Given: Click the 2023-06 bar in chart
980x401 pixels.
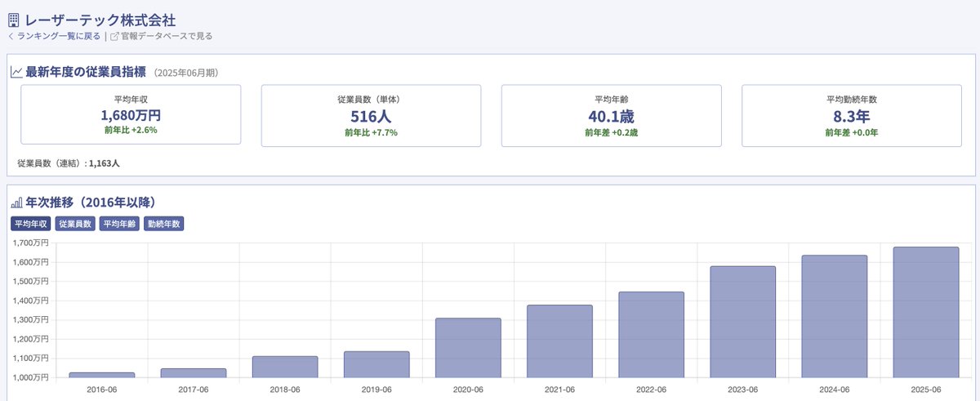Looking at the screenshot, I should 742,322.
